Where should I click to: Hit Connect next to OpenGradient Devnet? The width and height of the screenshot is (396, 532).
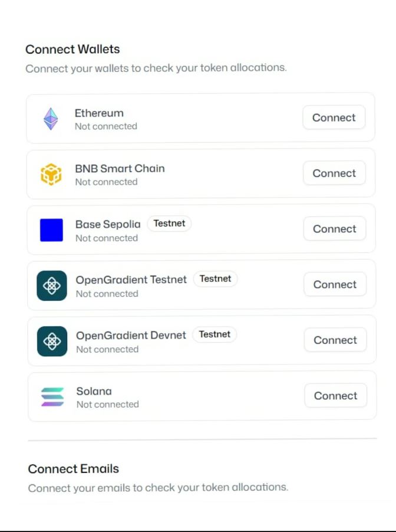point(335,340)
